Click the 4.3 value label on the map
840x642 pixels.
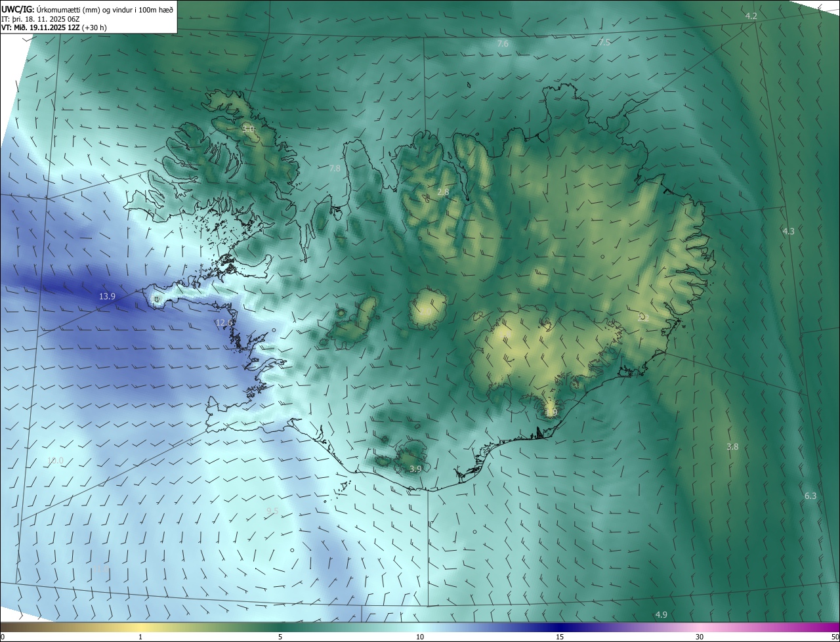point(788,231)
